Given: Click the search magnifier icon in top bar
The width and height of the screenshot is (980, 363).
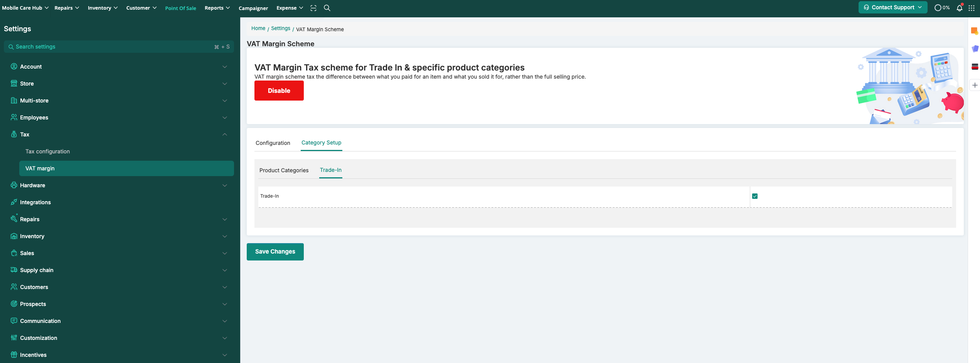Looking at the screenshot, I should pos(327,8).
